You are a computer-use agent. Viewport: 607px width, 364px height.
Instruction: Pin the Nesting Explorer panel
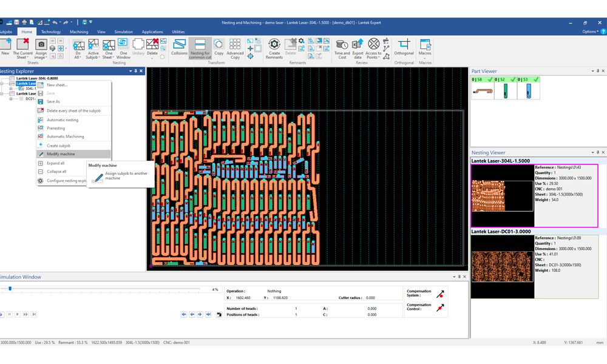(135, 71)
